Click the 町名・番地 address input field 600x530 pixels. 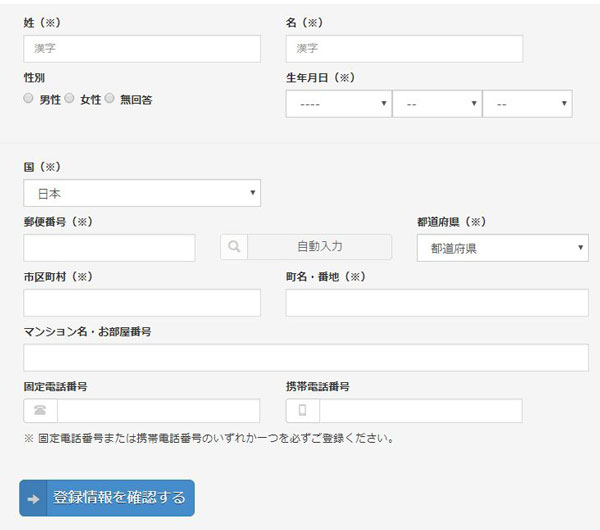click(437, 303)
